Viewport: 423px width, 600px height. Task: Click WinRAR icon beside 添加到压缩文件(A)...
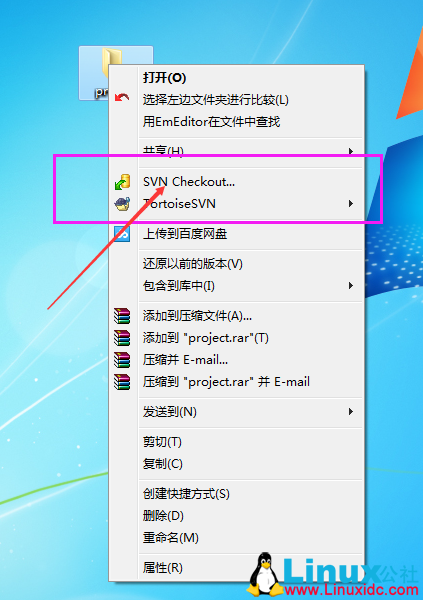coord(122,316)
